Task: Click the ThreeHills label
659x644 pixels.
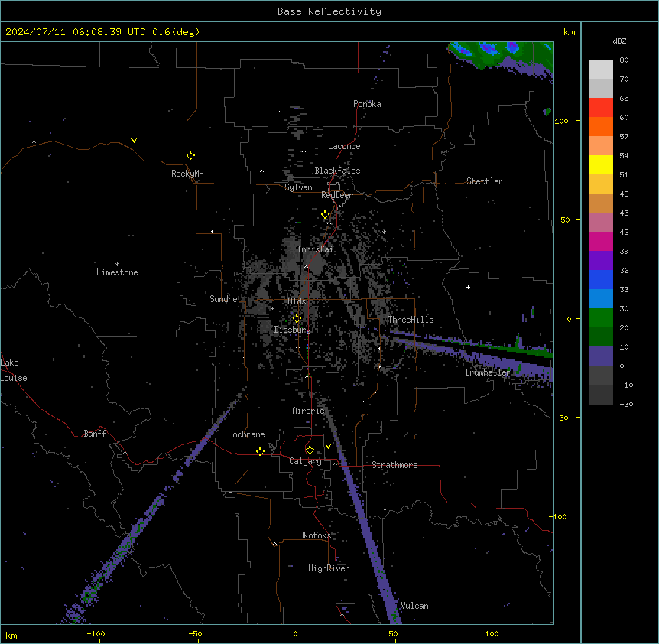Action: click(x=411, y=320)
